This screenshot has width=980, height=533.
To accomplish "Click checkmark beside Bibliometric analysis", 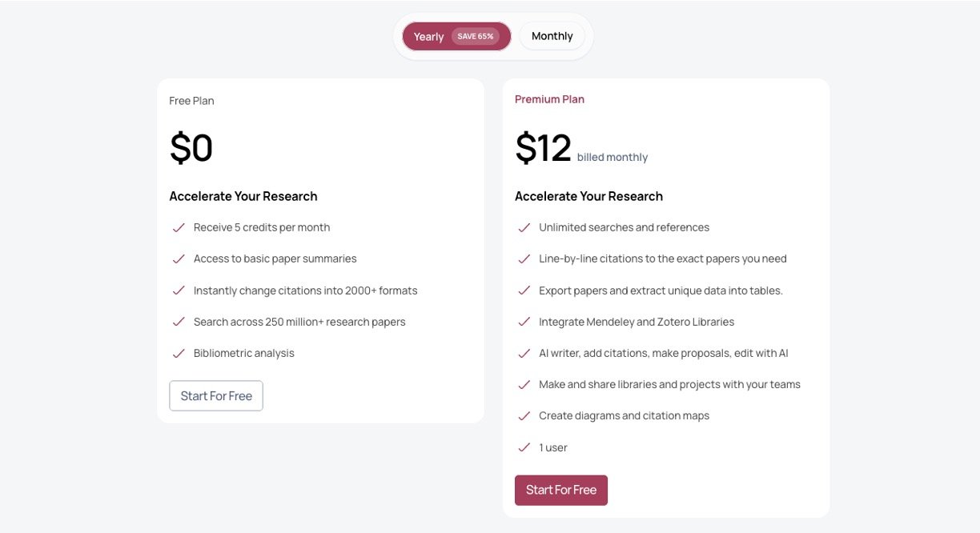I will click(179, 353).
